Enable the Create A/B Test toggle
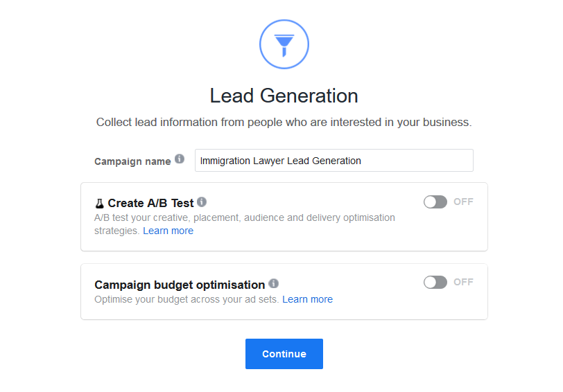Viewport: 563px width, 392px height. pyautogui.click(x=435, y=202)
